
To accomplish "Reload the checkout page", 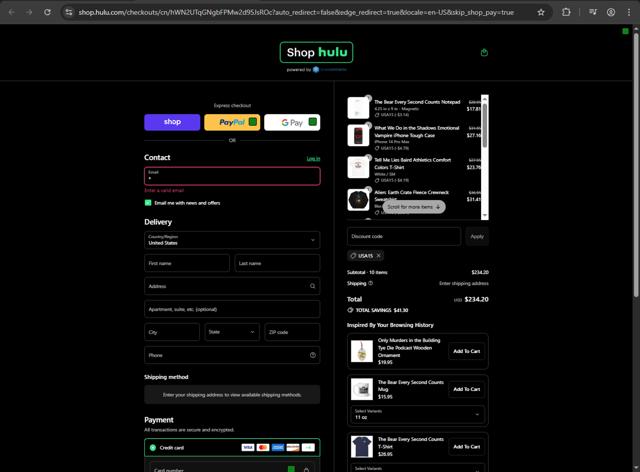I will coord(47,12).
